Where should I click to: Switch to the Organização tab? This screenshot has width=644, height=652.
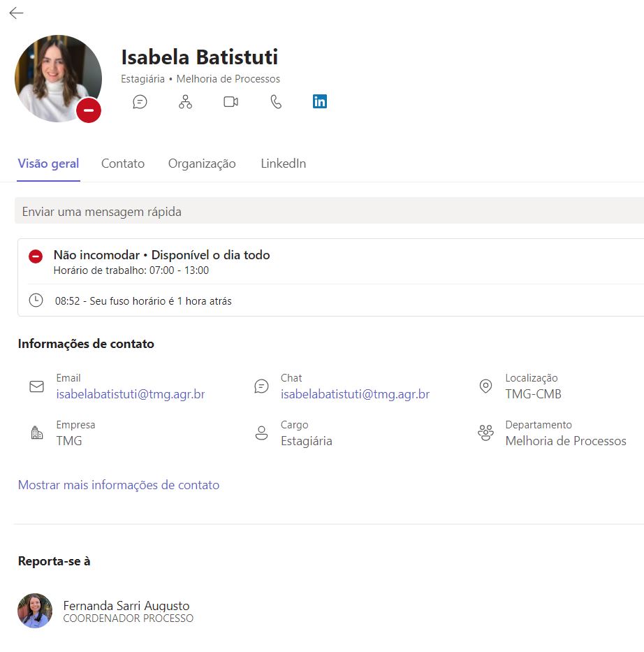coord(202,164)
